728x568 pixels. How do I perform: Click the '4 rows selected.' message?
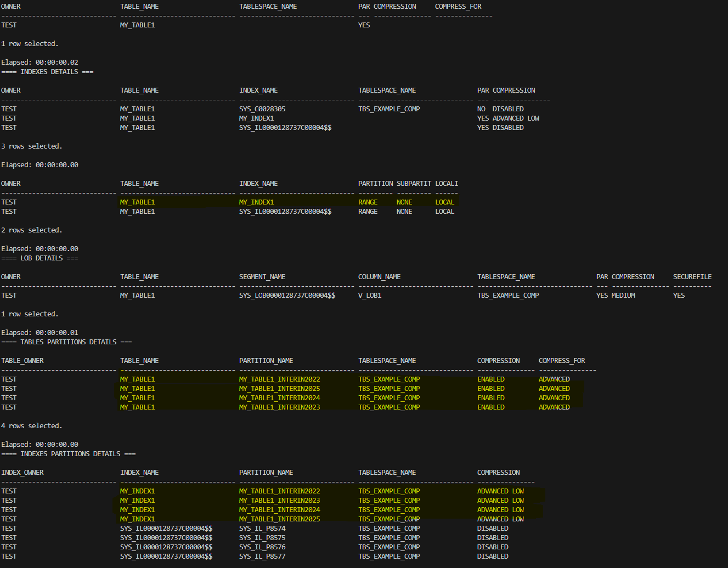click(31, 426)
